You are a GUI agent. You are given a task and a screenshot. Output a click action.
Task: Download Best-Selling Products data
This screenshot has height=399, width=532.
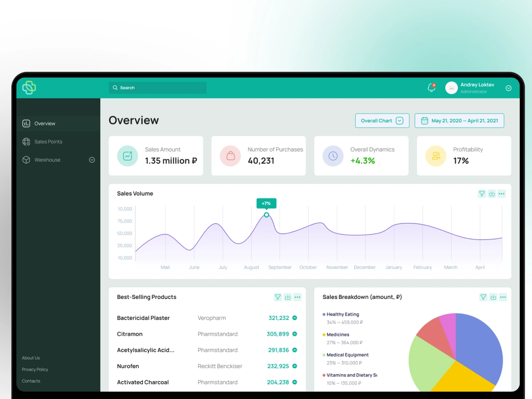tap(288, 297)
